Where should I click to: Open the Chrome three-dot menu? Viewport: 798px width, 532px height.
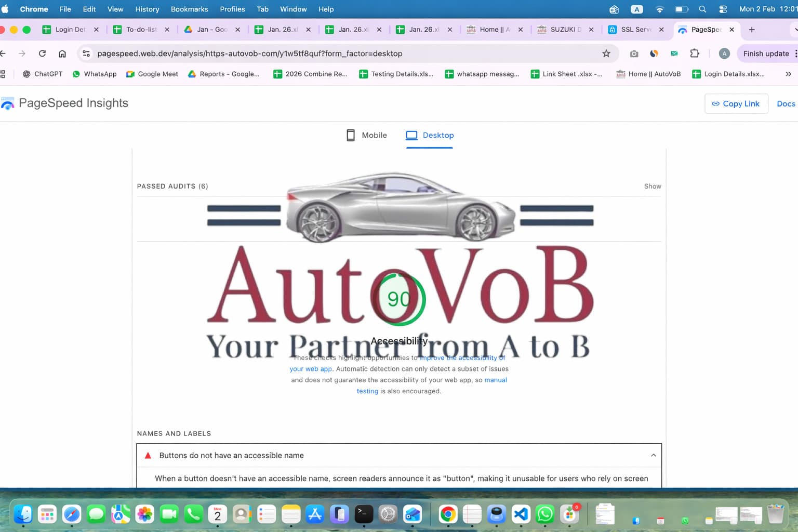click(x=795, y=54)
